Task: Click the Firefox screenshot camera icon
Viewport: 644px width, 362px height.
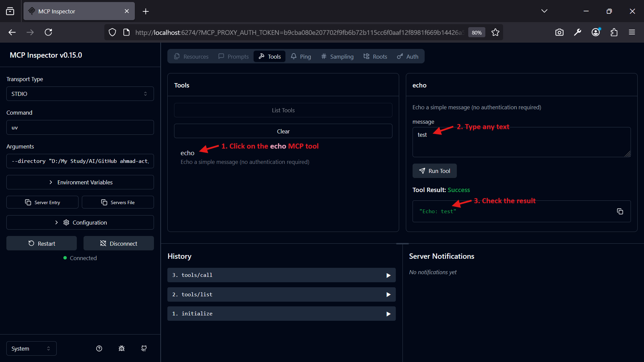Action: click(559, 32)
